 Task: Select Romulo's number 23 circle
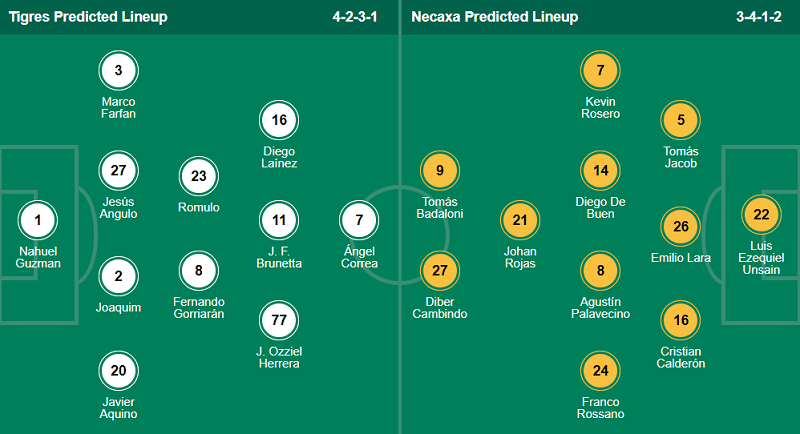(199, 176)
